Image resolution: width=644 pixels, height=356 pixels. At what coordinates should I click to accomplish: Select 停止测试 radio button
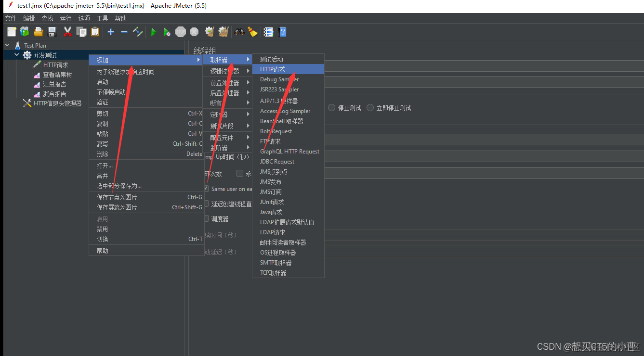click(331, 108)
